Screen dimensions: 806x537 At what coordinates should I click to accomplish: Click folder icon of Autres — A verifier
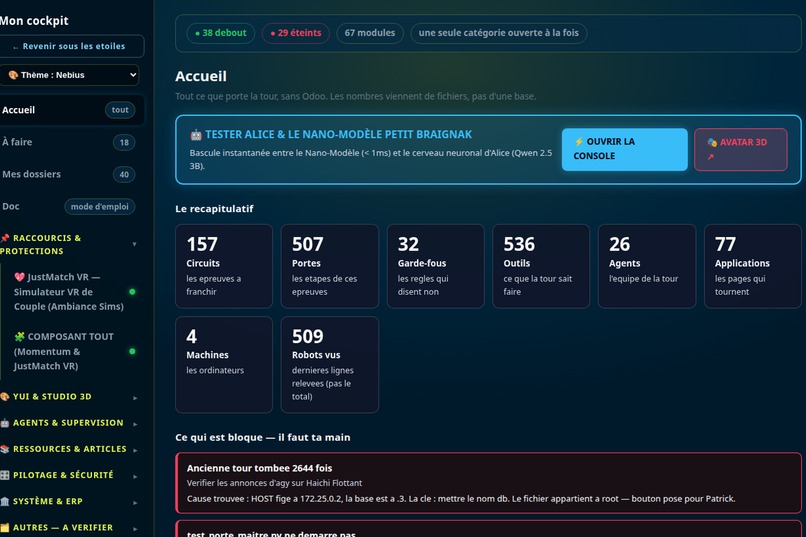(x=5, y=528)
